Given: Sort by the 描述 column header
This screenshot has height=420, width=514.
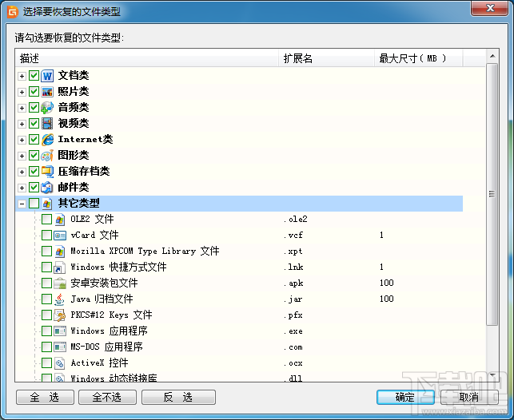Looking at the screenshot, I should pyautogui.click(x=147, y=58).
